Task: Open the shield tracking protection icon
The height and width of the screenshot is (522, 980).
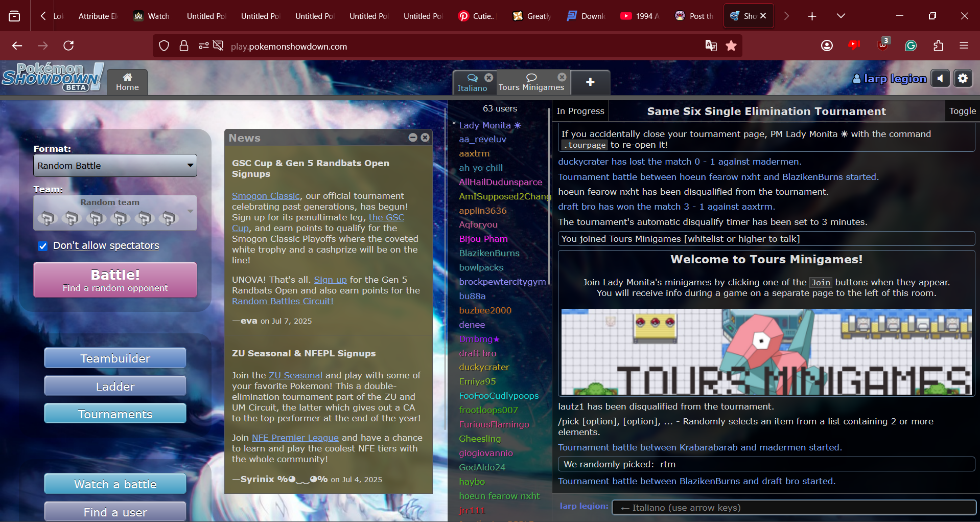Action: (164, 46)
